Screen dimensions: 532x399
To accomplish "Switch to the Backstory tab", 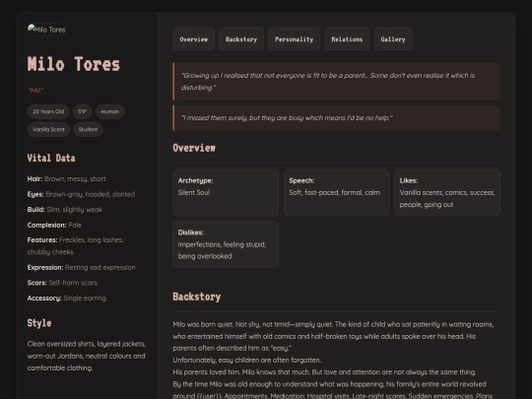I will point(241,39).
